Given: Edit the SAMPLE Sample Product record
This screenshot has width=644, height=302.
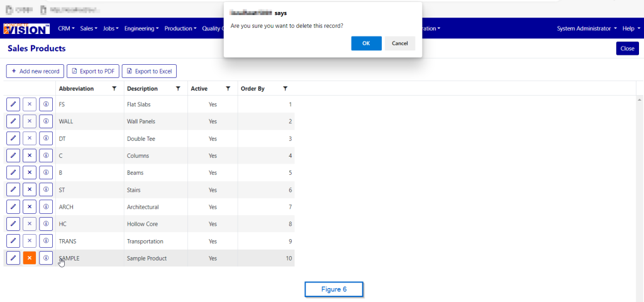Looking at the screenshot, I should (x=13, y=258).
